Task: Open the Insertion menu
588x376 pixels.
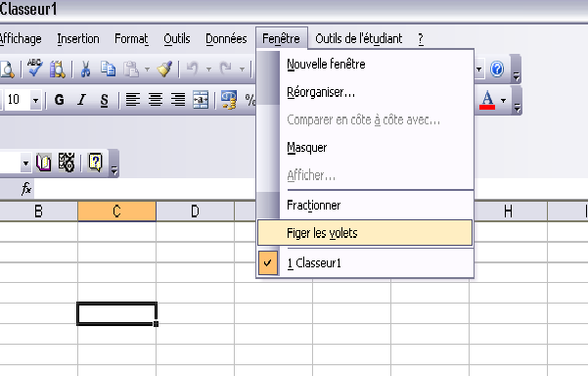Action: click(78, 38)
